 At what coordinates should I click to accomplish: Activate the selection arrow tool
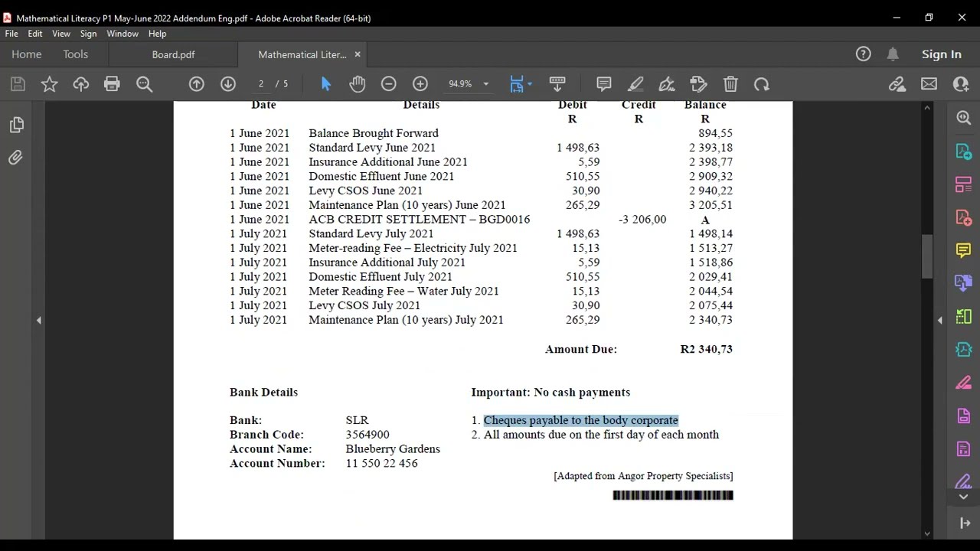tap(325, 84)
